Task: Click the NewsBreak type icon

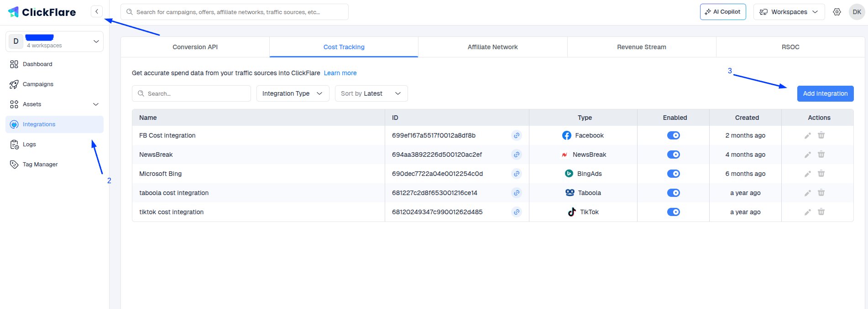Action: tap(565, 154)
